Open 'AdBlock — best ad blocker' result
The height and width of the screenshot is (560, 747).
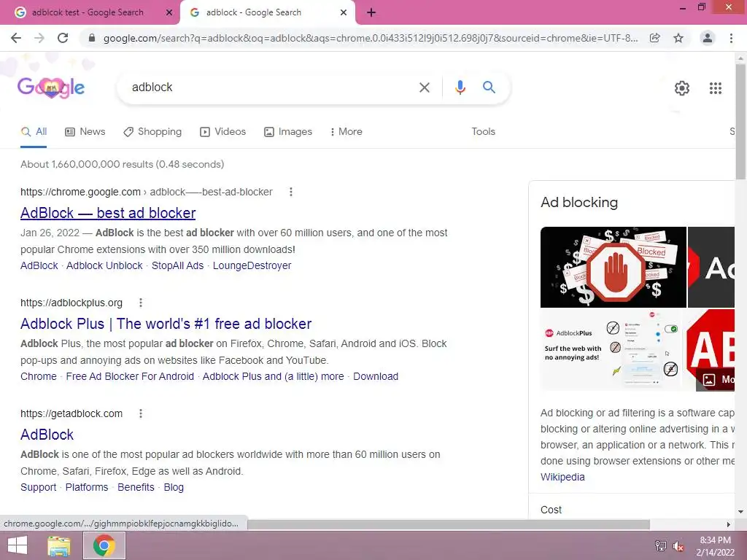click(x=108, y=213)
